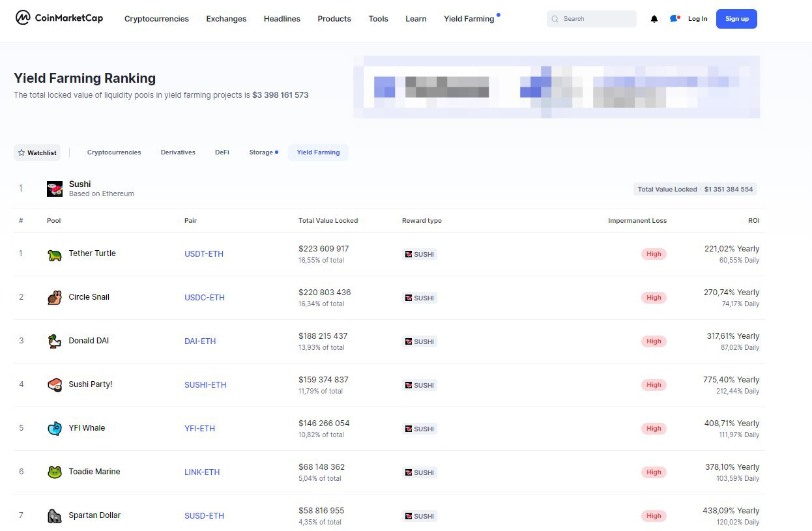Open the Tools navigation menu
Viewport: 812px width, 531px height.
point(378,19)
